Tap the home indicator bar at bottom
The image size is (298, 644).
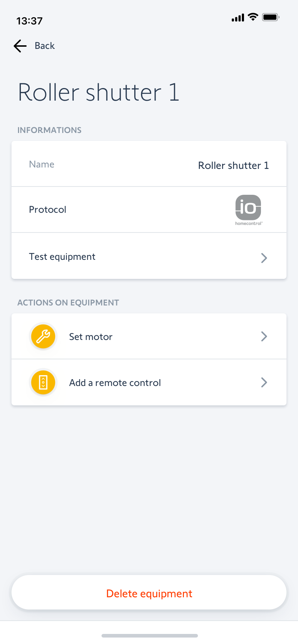click(149, 635)
